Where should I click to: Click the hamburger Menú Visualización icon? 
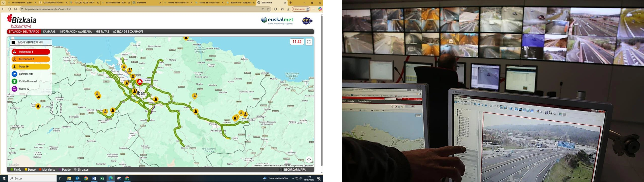point(13,43)
